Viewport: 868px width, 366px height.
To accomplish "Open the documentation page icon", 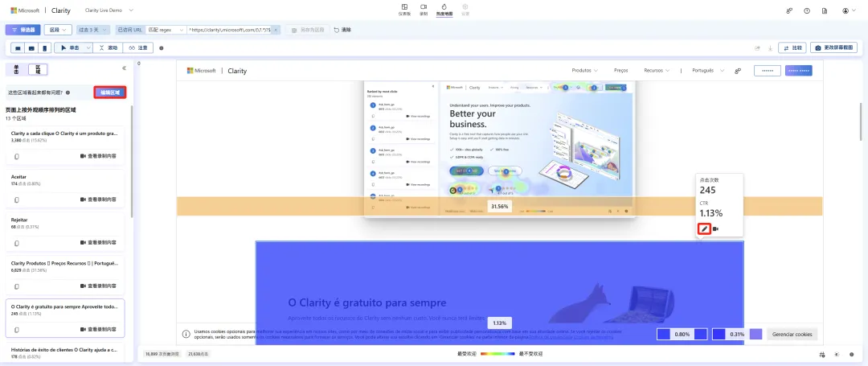I will [x=825, y=10].
